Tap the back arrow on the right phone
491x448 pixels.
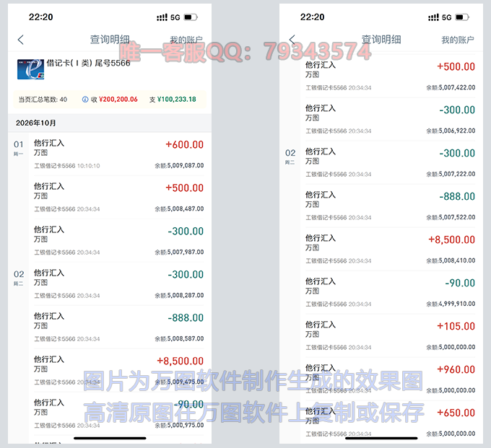point(292,40)
